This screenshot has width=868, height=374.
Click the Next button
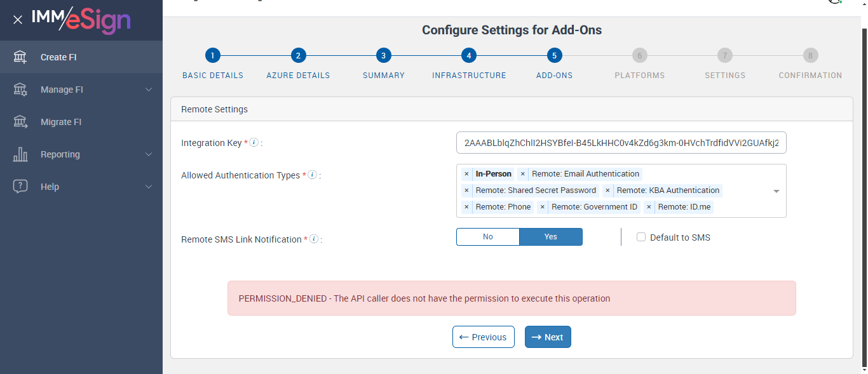coord(548,337)
